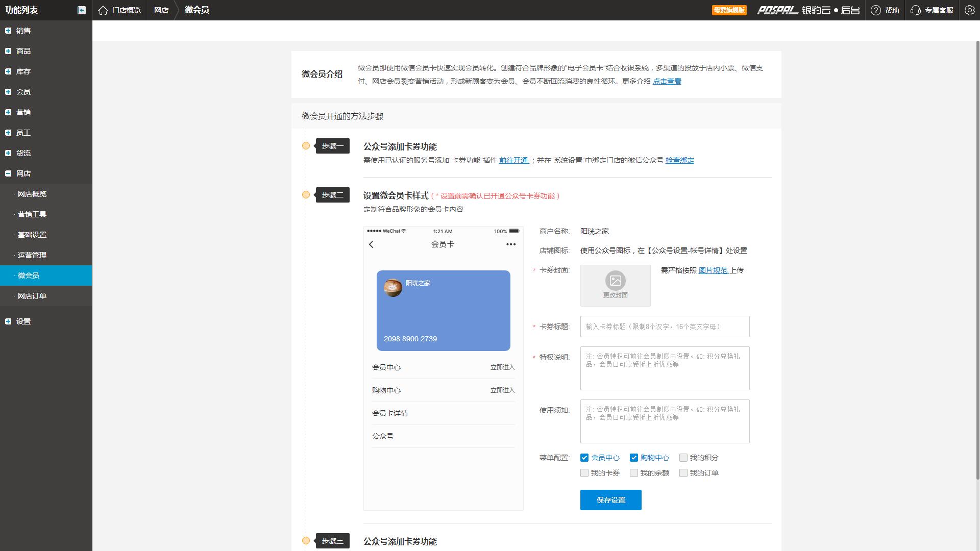The image size is (980, 551).
Task: Open 运营管理 in the sidebar
Action: pos(46,255)
